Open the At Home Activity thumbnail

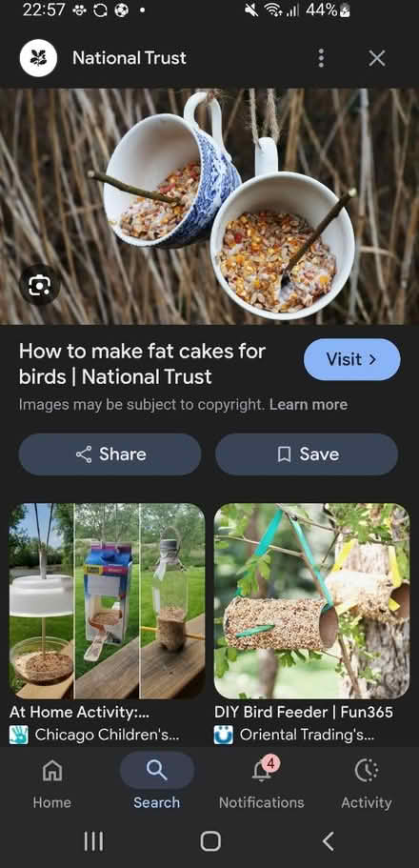tap(107, 601)
